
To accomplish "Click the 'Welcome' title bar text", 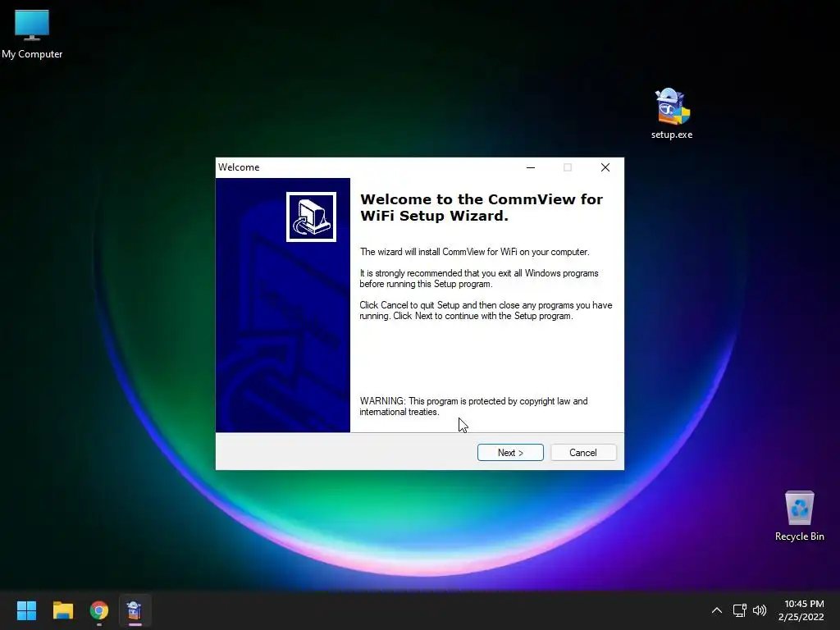I will (239, 167).
